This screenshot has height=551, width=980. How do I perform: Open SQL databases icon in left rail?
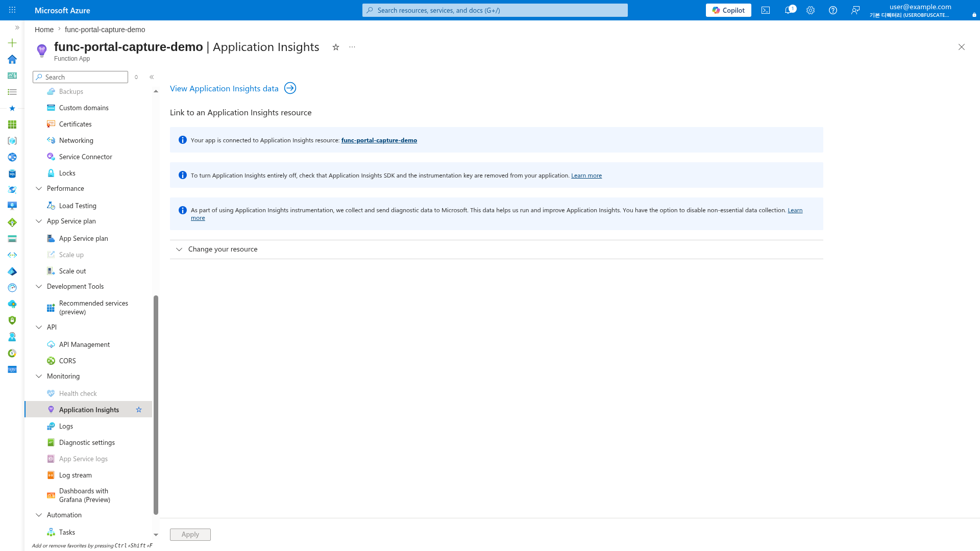[x=12, y=173]
